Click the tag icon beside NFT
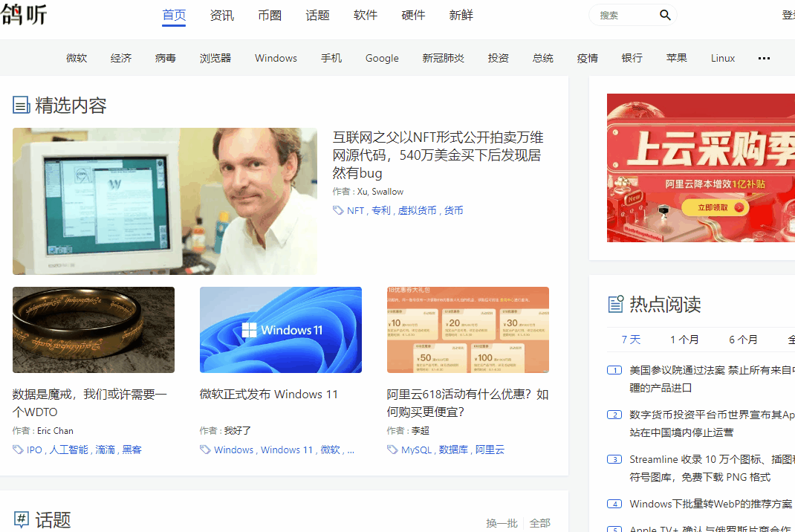Image resolution: width=795 pixels, height=532 pixels. click(337, 210)
